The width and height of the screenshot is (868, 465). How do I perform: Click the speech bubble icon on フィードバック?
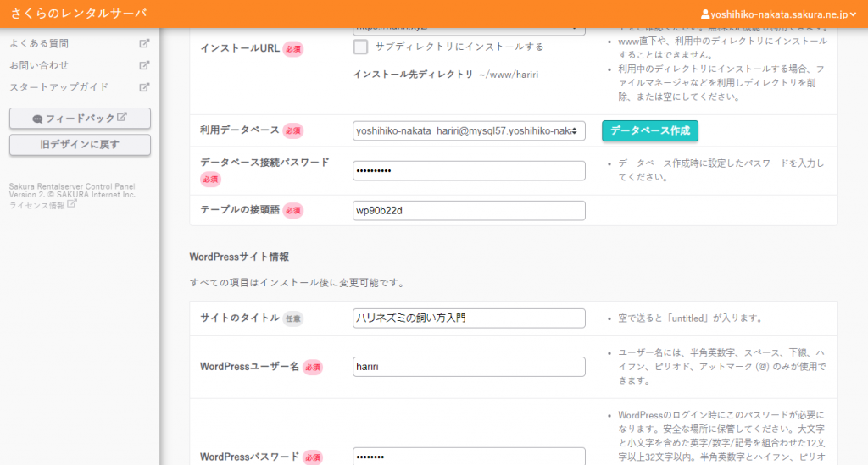pos(37,119)
